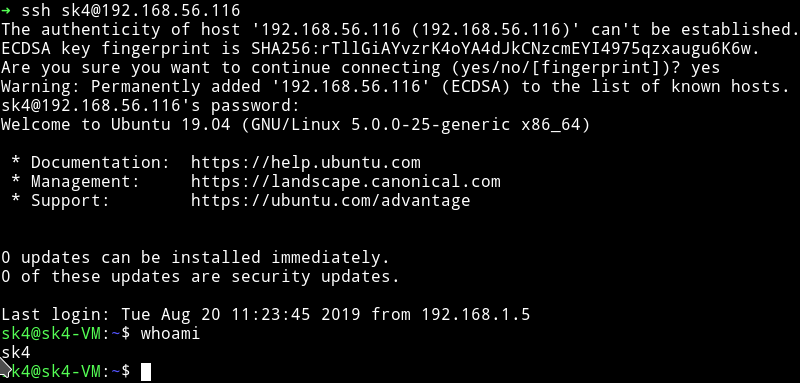
Task: Click the ssh sk4@192.168.56.116 command text
Action: (131, 10)
